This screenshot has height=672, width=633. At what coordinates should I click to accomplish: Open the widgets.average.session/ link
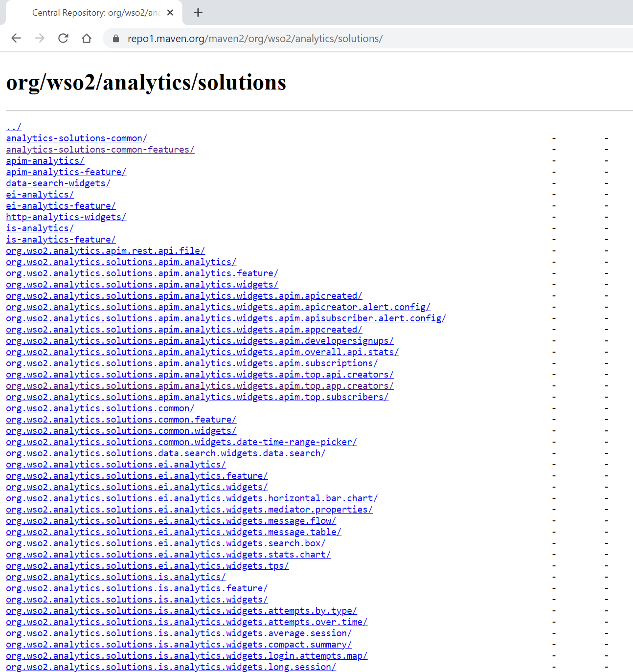tap(179, 633)
